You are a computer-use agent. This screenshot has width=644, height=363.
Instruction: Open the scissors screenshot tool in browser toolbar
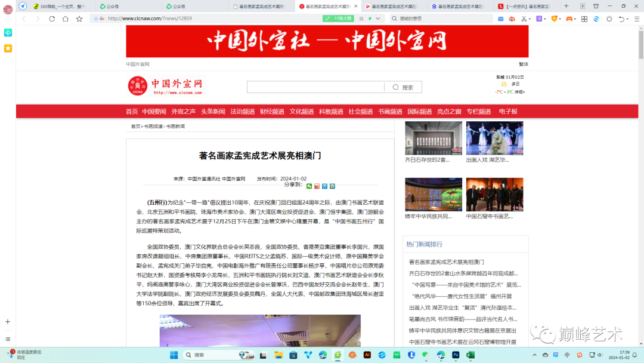click(x=524, y=19)
